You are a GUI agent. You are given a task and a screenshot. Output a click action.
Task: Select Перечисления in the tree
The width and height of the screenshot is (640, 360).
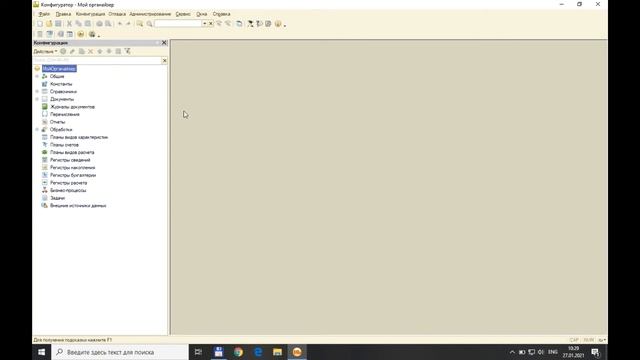[x=64, y=114]
